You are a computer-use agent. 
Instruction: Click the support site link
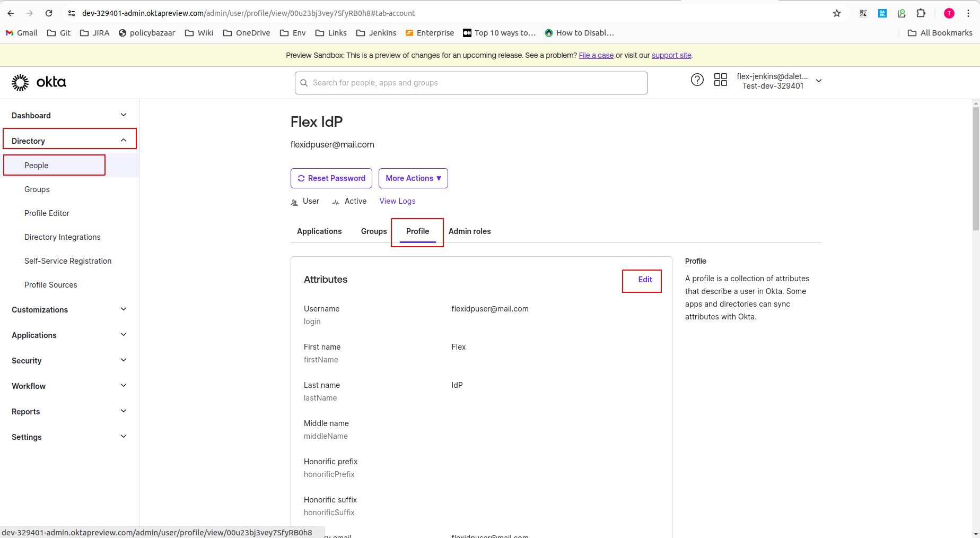671,55
